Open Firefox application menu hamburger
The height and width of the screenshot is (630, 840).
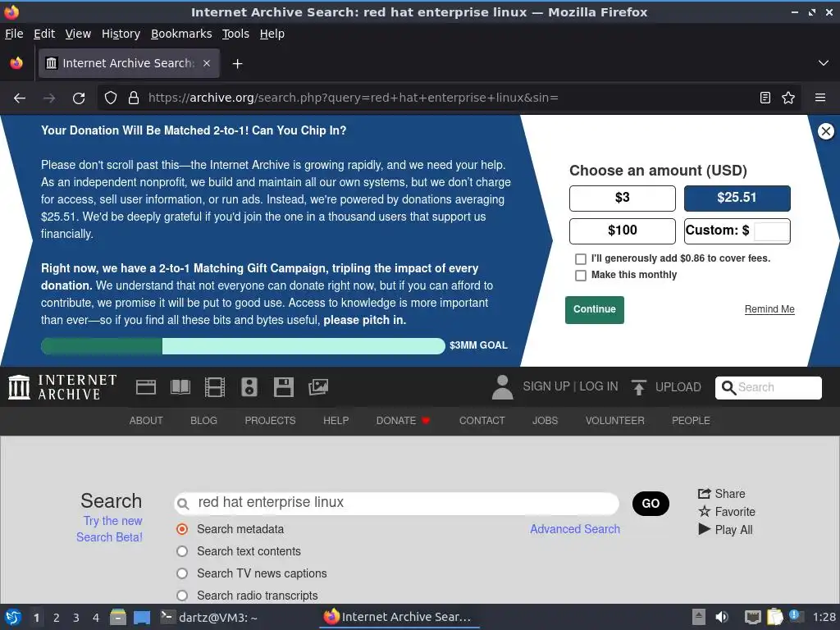point(820,98)
